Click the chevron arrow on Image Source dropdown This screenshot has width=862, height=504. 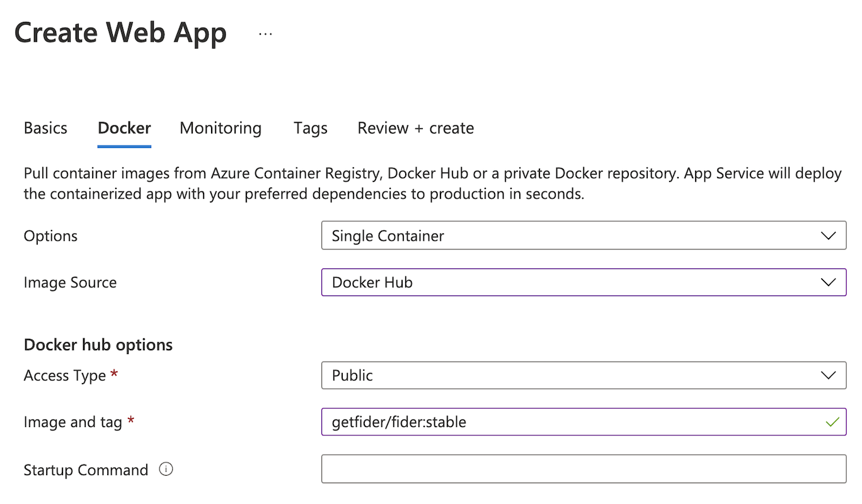pyautogui.click(x=828, y=282)
